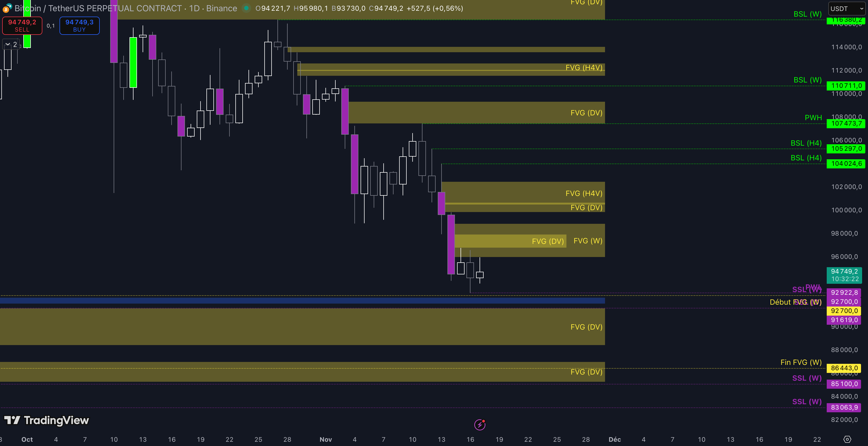This screenshot has height=446, width=868.
Task: Click the green market status indicator dot
Action: (x=246, y=8)
